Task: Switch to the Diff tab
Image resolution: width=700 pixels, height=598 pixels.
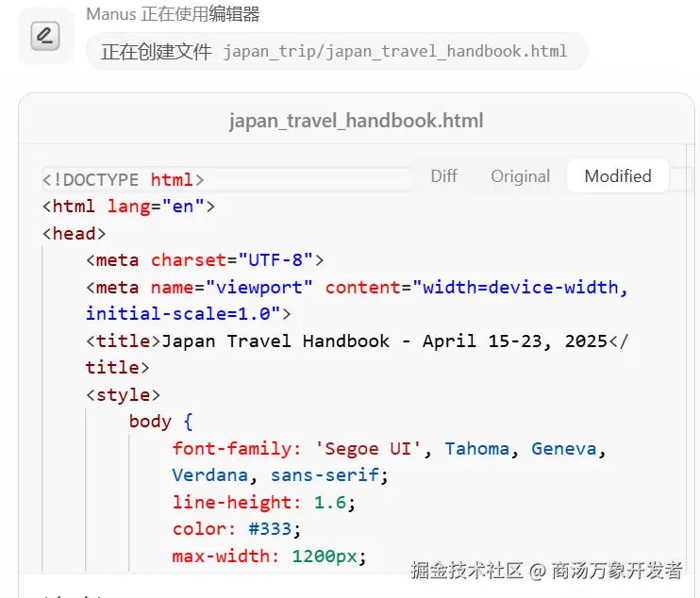Action: pyautogui.click(x=443, y=176)
